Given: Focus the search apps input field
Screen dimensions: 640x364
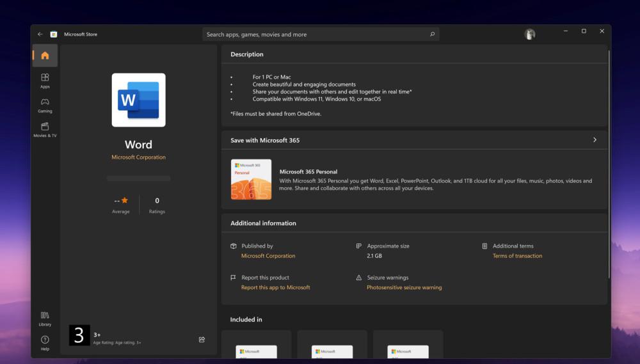Looking at the screenshot, I should tap(321, 35).
